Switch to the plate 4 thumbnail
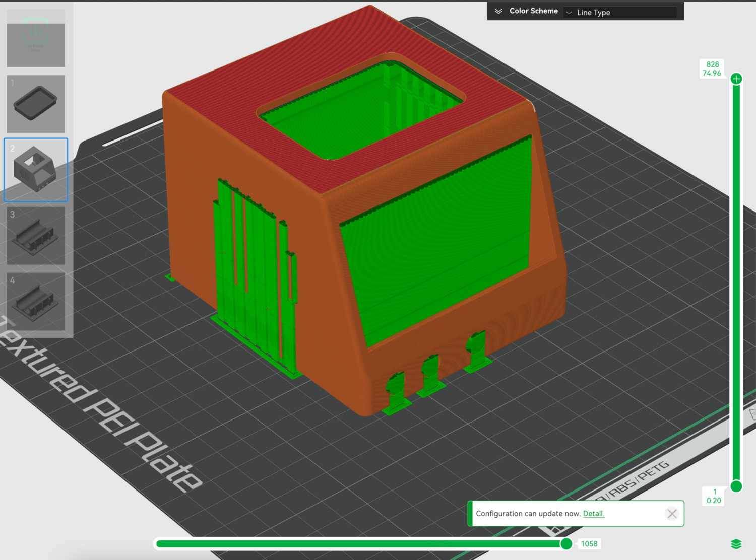The width and height of the screenshot is (756, 560). pyautogui.click(x=36, y=302)
